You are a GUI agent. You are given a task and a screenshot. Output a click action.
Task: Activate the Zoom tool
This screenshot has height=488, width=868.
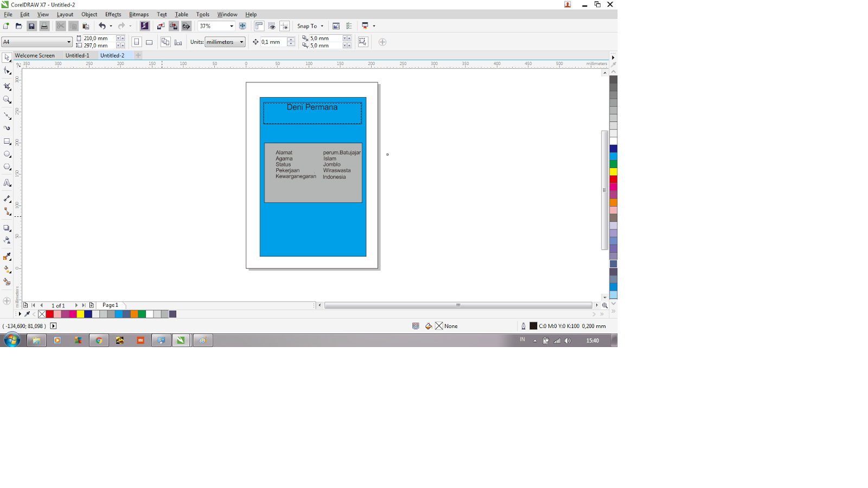[x=7, y=100]
